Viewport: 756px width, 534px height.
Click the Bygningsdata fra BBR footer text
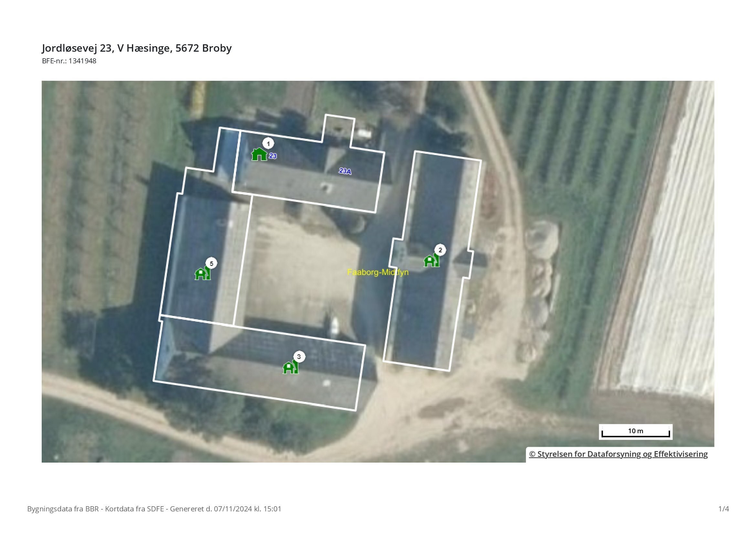154,509
